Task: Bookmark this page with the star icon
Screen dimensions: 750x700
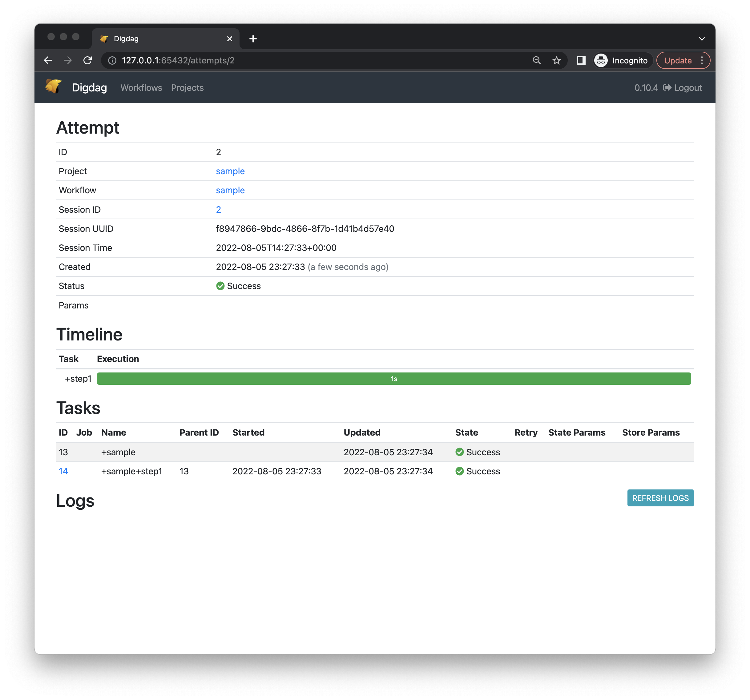Action: coord(556,60)
